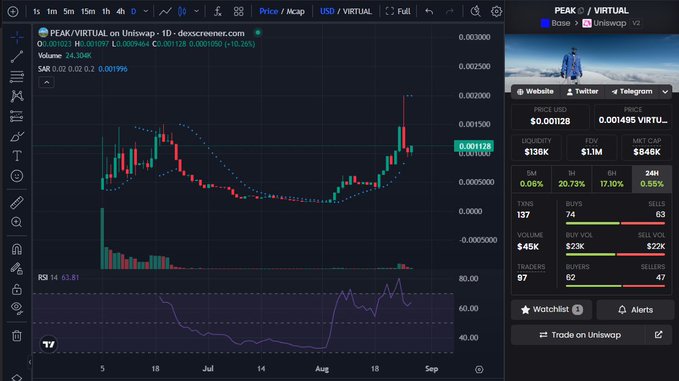Select the trend line drawing tool
This screenshot has width=679, height=381.
pos(17,57)
